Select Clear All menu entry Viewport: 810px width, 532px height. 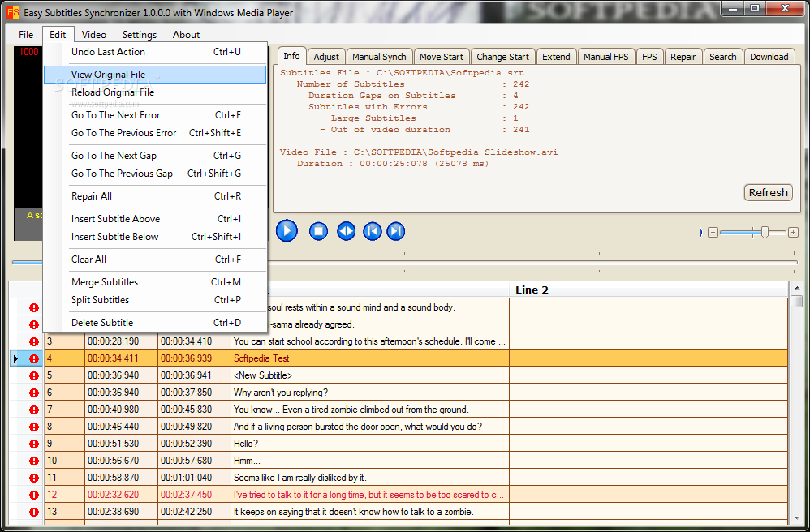155,260
